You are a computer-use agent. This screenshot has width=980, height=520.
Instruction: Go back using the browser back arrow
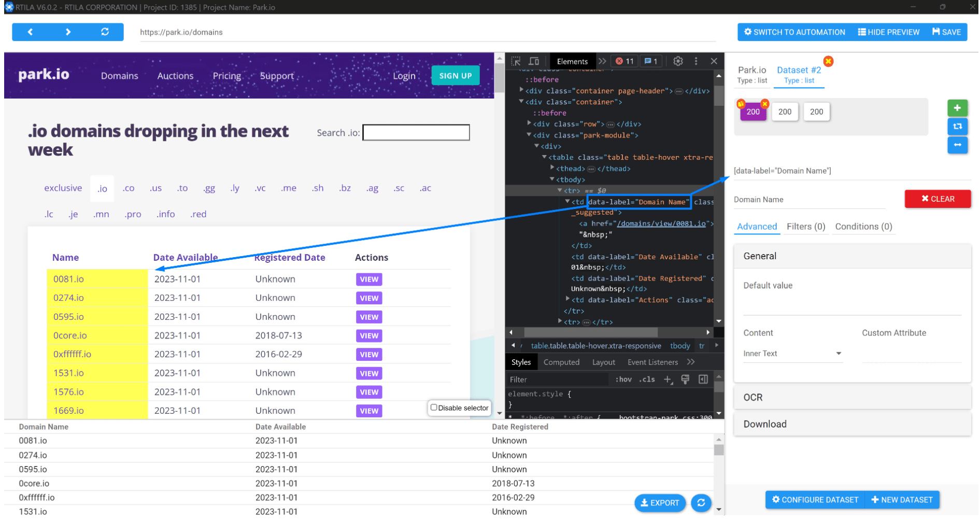(x=30, y=32)
